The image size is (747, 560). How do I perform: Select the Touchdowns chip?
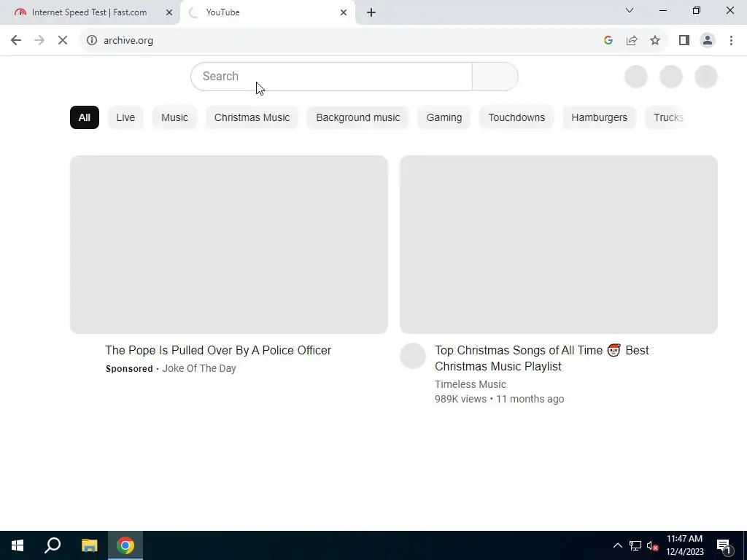(x=516, y=117)
